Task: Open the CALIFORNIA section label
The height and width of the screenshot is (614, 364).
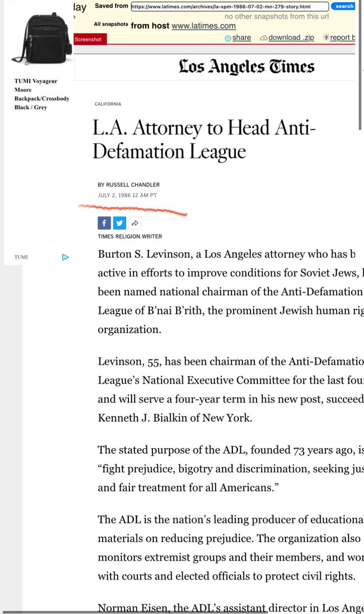Action: 108,104
